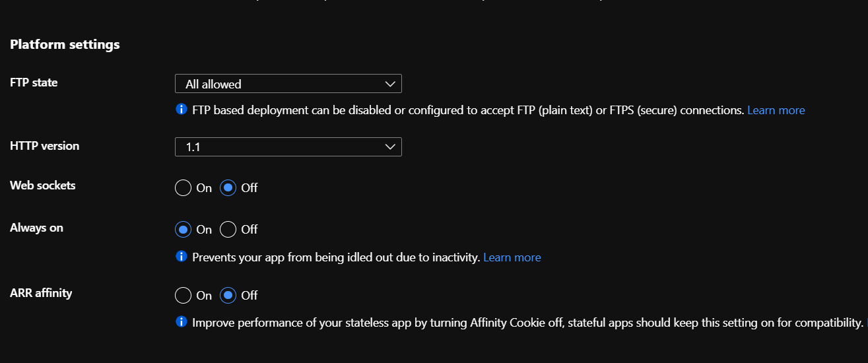This screenshot has height=363, width=868.
Task: Enable ARR affinity with On radio
Action: pyautogui.click(x=183, y=296)
